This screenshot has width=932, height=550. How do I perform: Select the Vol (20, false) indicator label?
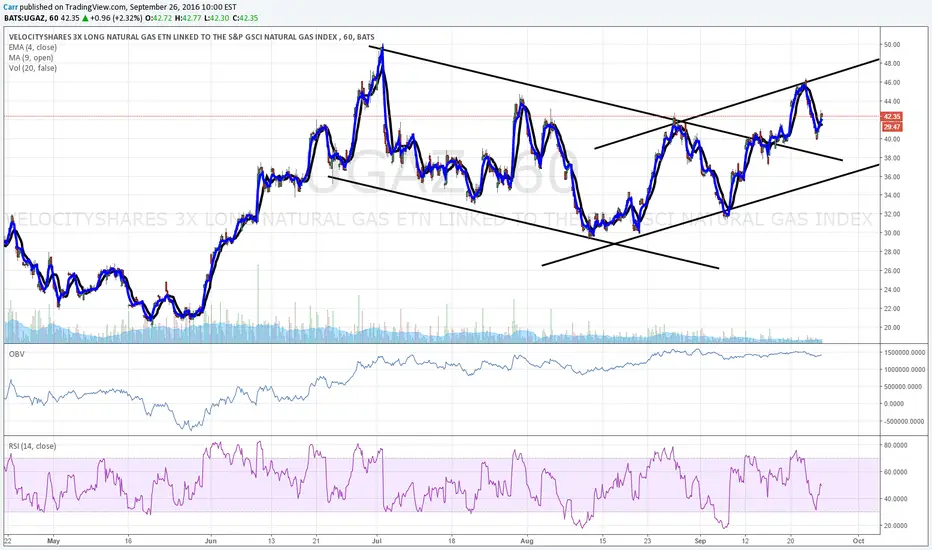coord(33,68)
